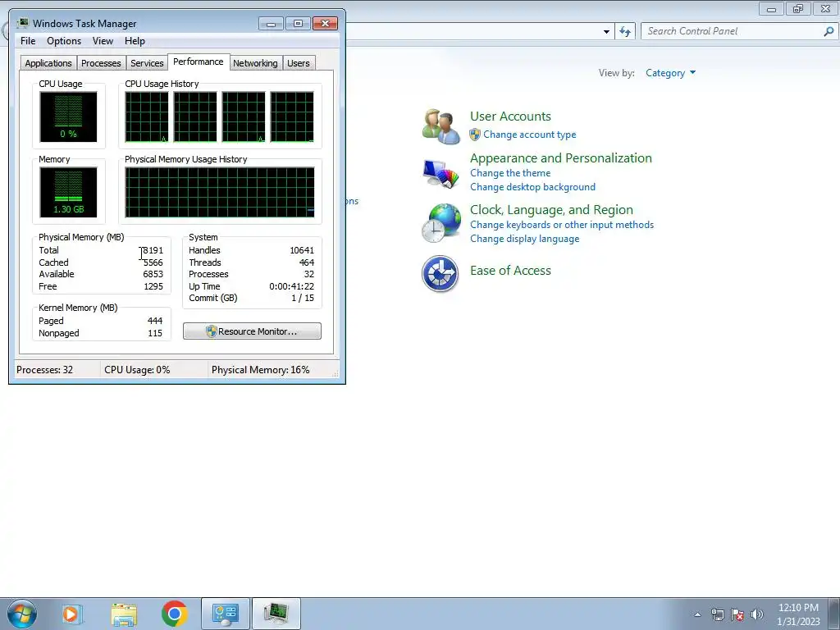Click the Commit (GB) value 1 / 15
Screen dimensions: 840x630
(303, 298)
